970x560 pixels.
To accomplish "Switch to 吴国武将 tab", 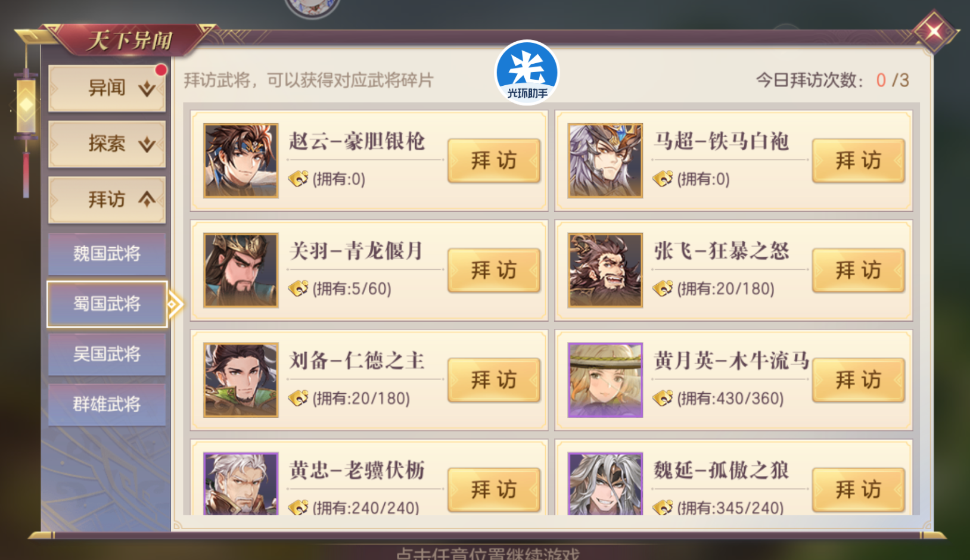I will (107, 354).
